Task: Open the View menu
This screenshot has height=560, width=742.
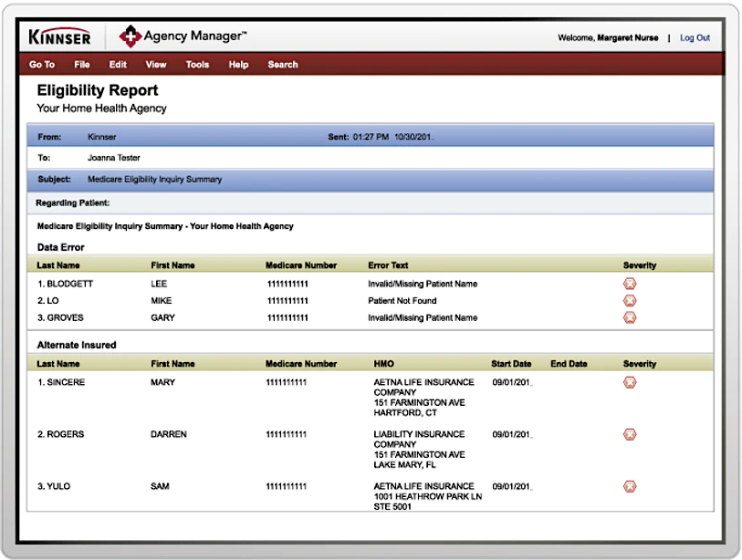Action: 156,65
